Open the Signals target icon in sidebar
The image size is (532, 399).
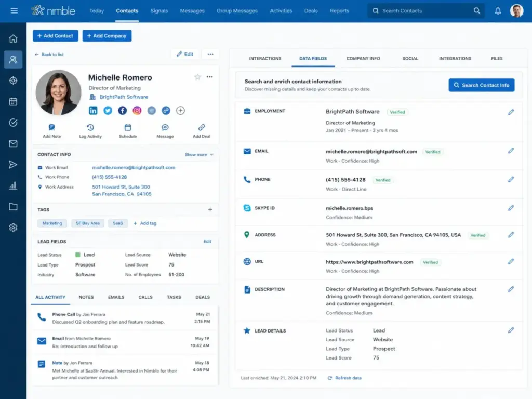(13, 81)
